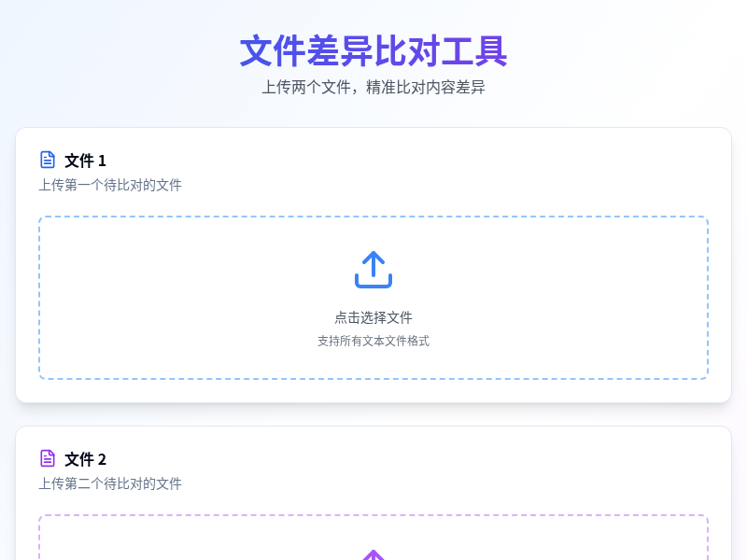Click the 上传第二个待比对的文件 description text
This screenshot has height=560, width=747.
pyautogui.click(x=110, y=483)
